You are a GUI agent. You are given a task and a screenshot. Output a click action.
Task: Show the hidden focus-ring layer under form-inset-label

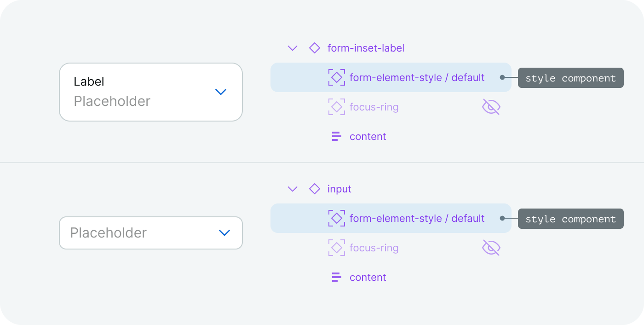pyautogui.click(x=491, y=107)
